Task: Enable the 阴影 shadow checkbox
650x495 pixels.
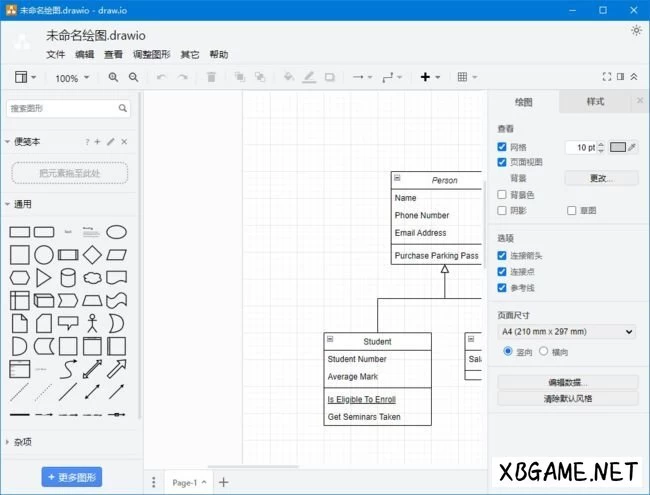Action: pyautogui.click(x=502, y=210)
